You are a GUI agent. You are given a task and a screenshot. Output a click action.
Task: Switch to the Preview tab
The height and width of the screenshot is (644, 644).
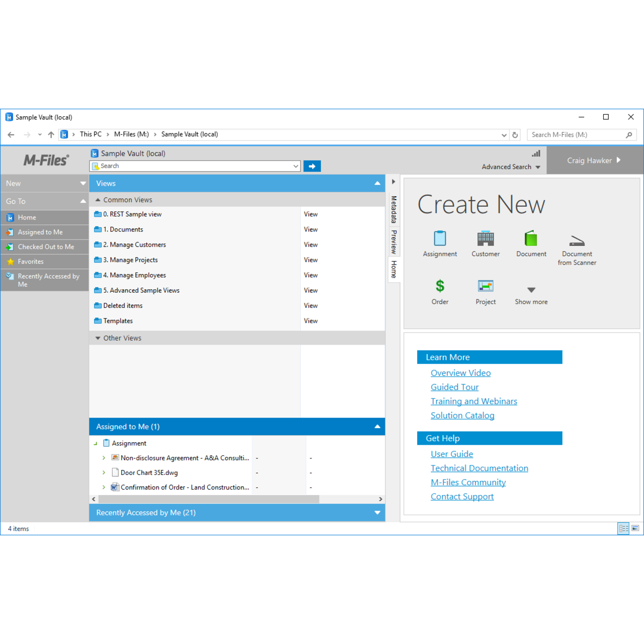[394, 242]
